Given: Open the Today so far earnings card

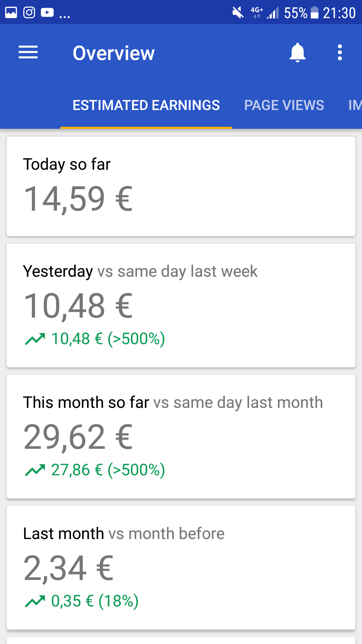Looking at the screenshot, I should pos(181,186).
